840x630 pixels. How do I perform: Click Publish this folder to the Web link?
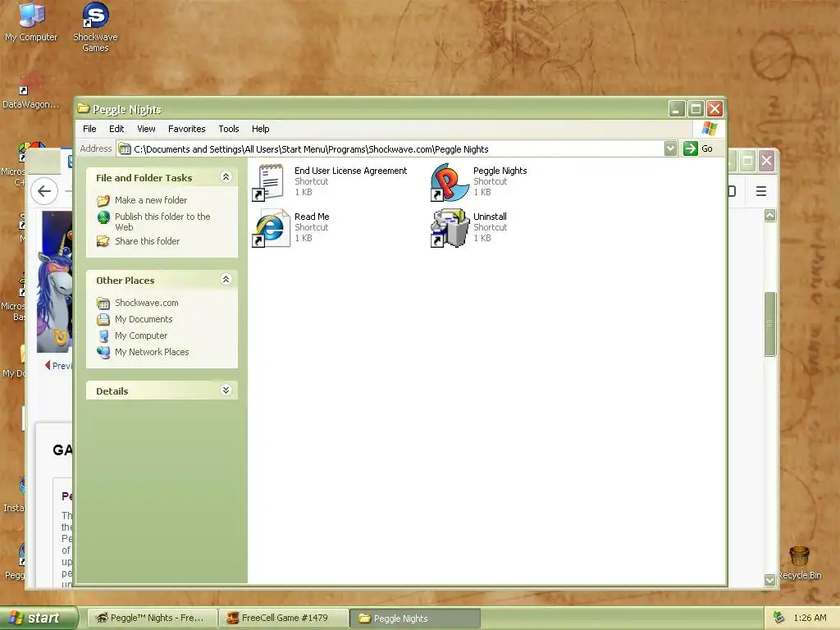[162, 221]
